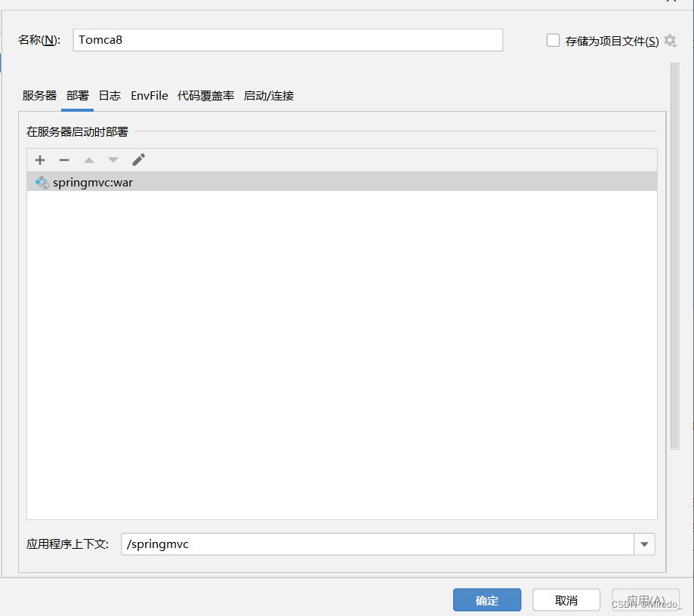Image resolution: width=694 pixels, height=616 pixels.
Task: Click the 取消 button
Action: (566, 600)
